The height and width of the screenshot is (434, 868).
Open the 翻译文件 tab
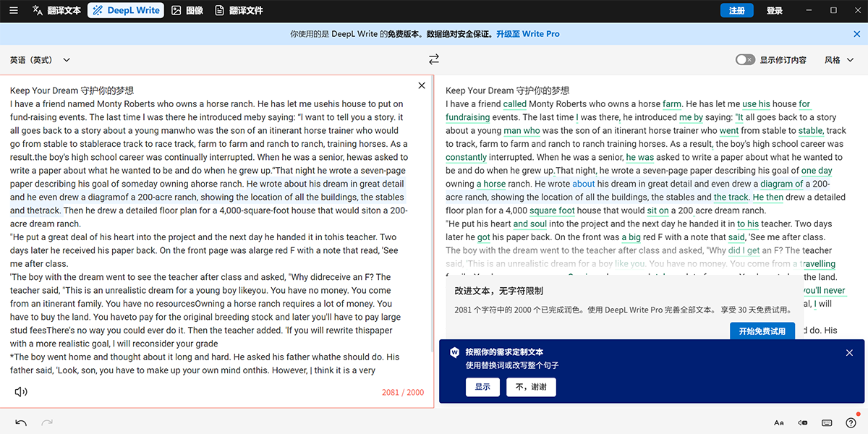pyautogui.click(x=239, y=11)
